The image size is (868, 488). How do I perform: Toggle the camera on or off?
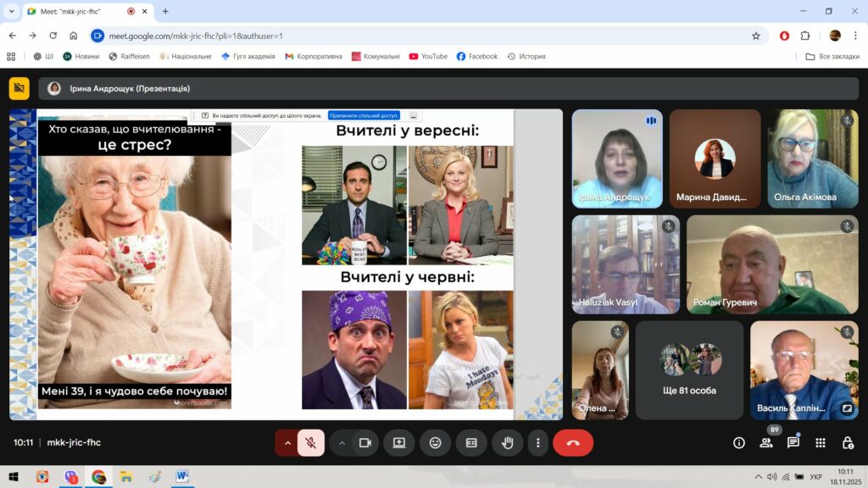(x=365, y=442)
